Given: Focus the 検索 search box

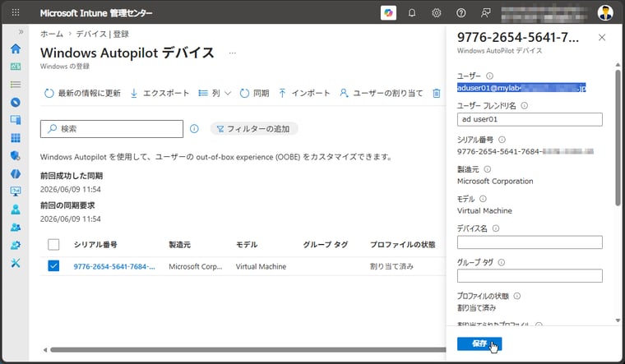Looking at the screenshot, I should coord(112,129).
